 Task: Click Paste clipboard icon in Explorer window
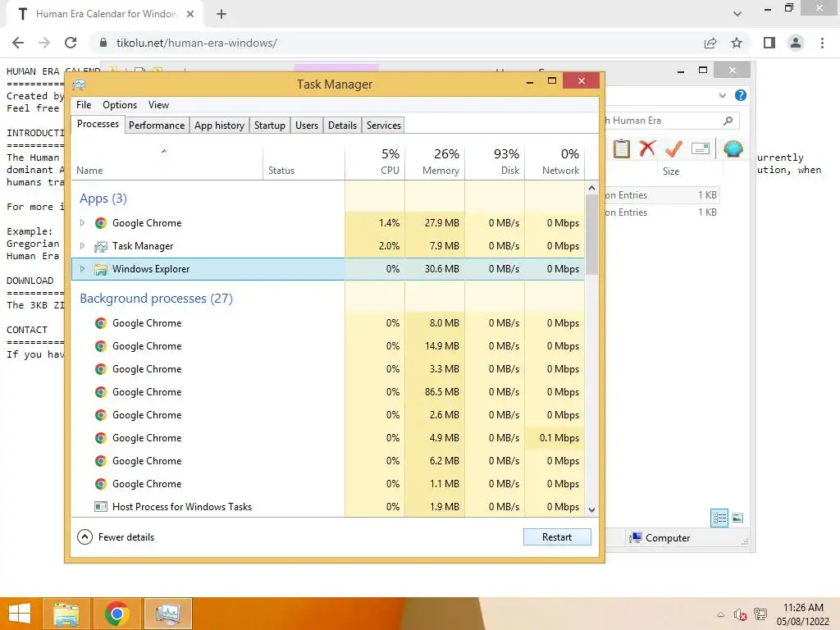click(622, 148)
